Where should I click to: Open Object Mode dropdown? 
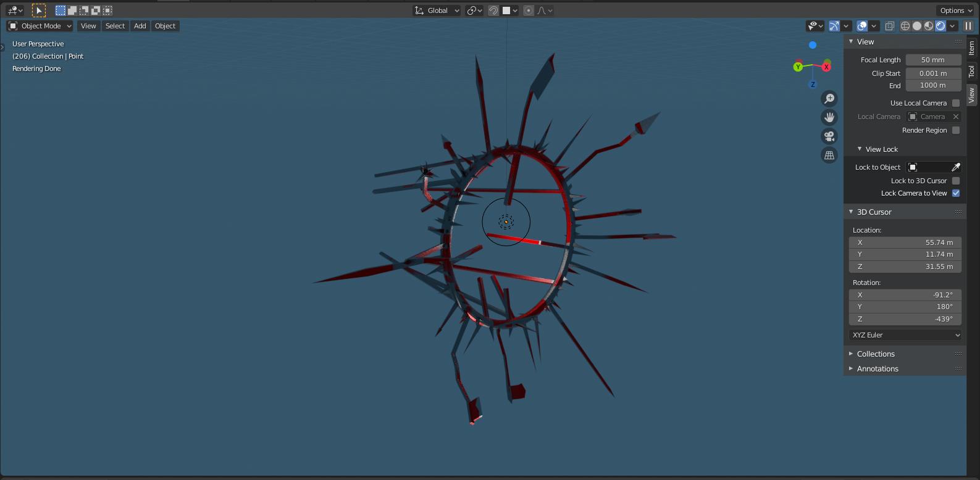pos(40,26)
